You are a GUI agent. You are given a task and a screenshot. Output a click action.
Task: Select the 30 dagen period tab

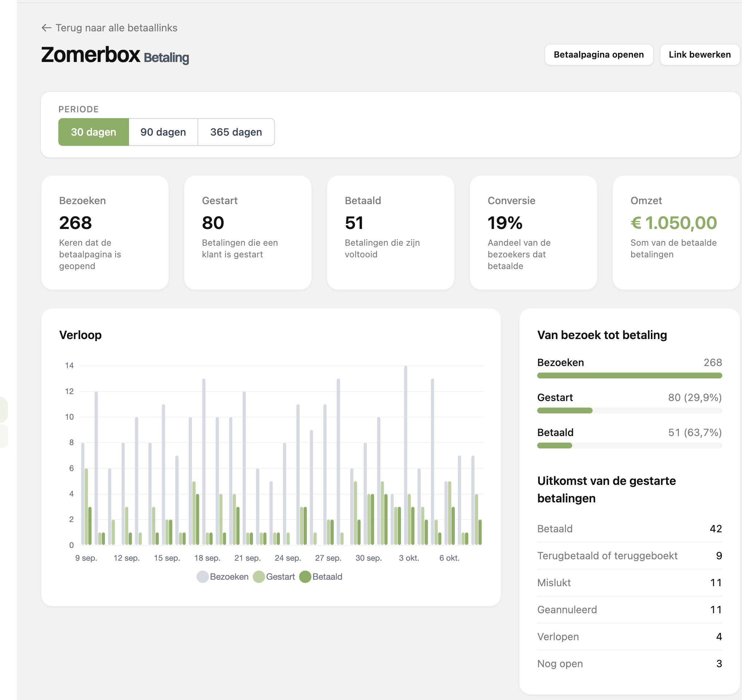tap(93, 132)
